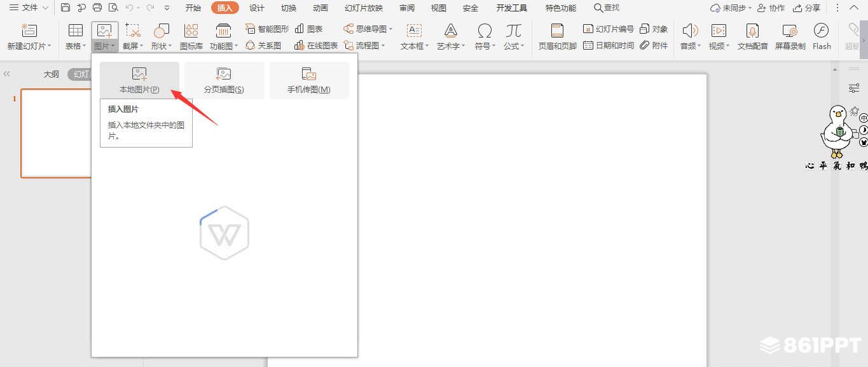The height and width of the screenshot is (367, 868).
Task: Open Header and Footer (页眉和页脚)
Action: [x=558, y=36]
